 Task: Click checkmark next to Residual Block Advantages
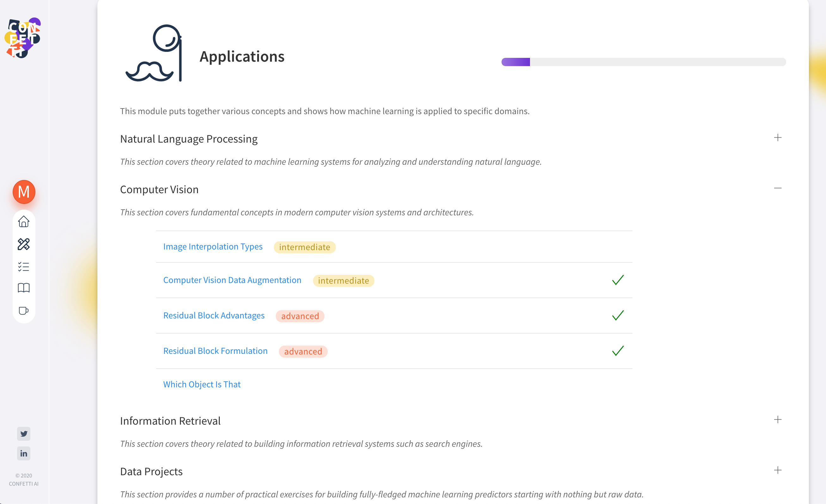[618, 315]
